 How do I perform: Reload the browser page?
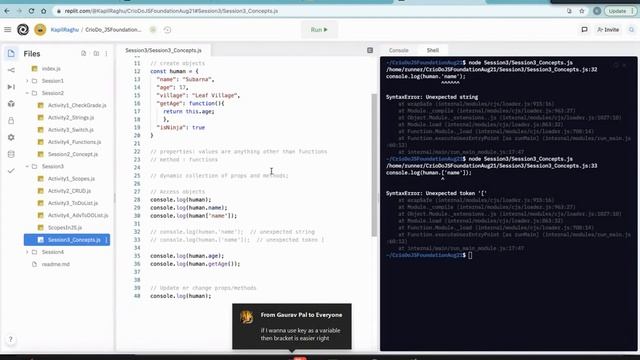31,11
